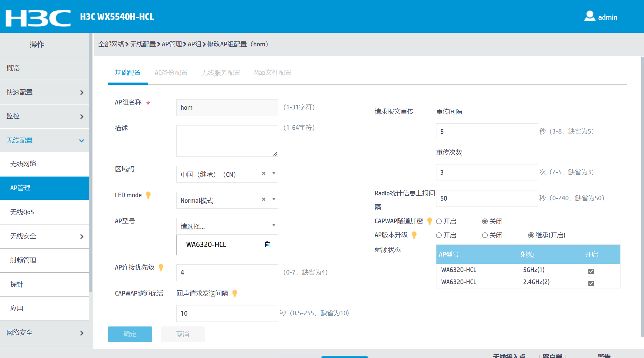
Task: Clear the 区域码 selection with its X
Action: point(263,173)
